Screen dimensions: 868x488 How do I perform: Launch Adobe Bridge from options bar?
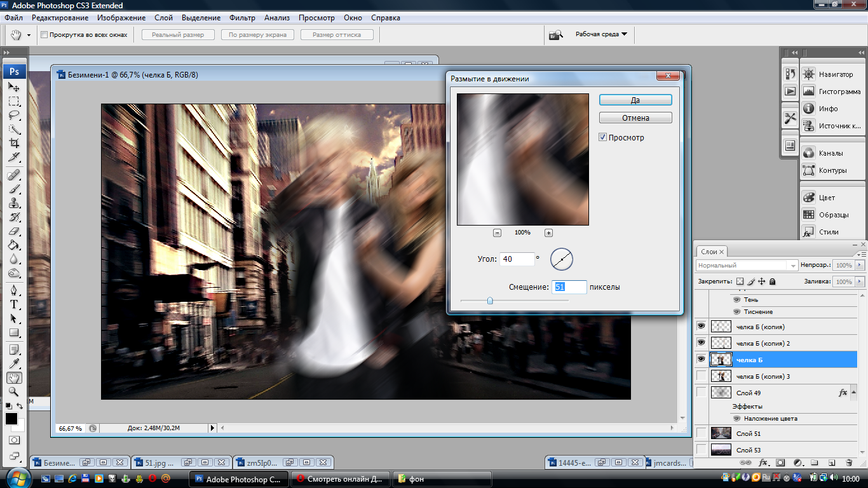pos(556,34)
